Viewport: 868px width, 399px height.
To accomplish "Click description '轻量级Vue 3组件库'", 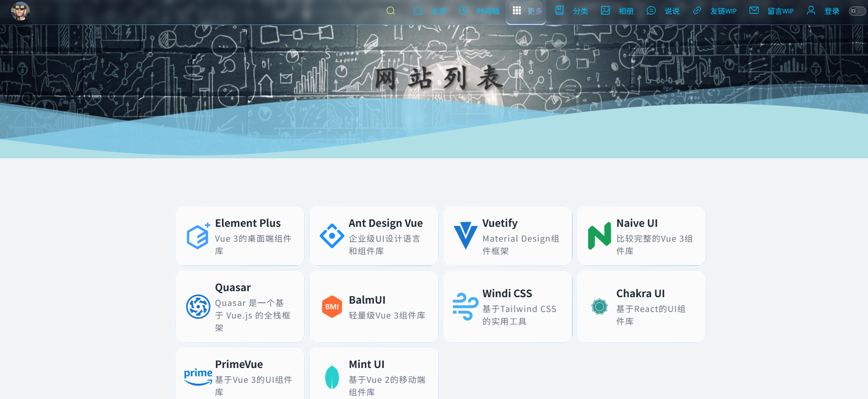I will tap(387, 315).
